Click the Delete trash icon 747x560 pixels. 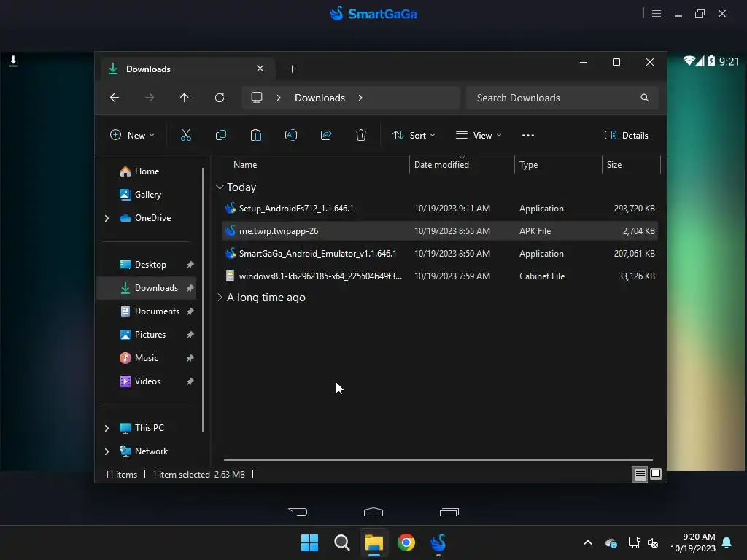(360, 135)
